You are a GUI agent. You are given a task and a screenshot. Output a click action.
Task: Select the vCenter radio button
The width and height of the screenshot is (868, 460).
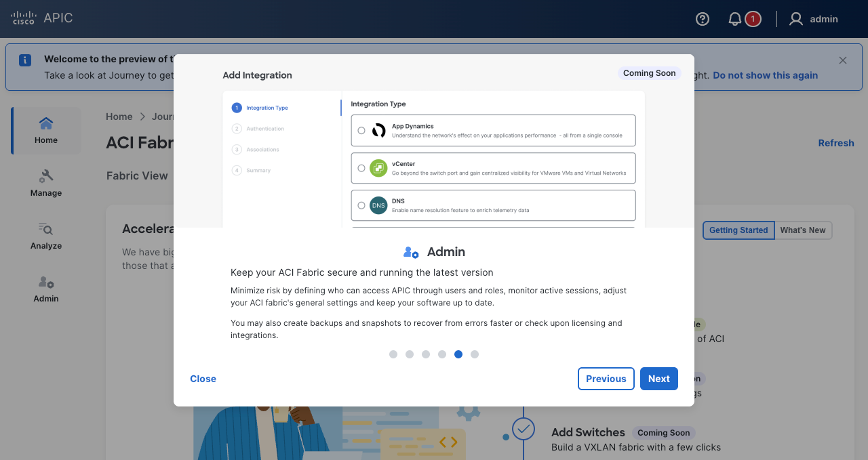[x=361, y=168]
